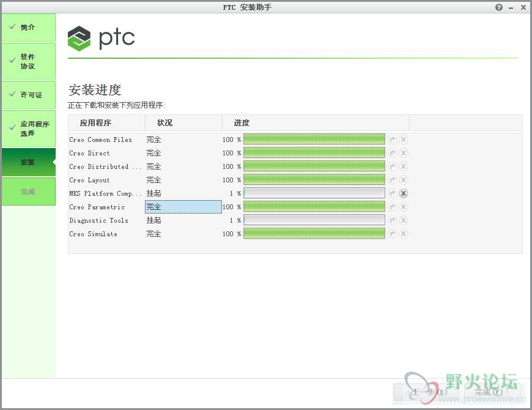The height and width of the screenshot is (410, 532).
Task: Go to the 软件协议 step
Action: coord(29,61)
